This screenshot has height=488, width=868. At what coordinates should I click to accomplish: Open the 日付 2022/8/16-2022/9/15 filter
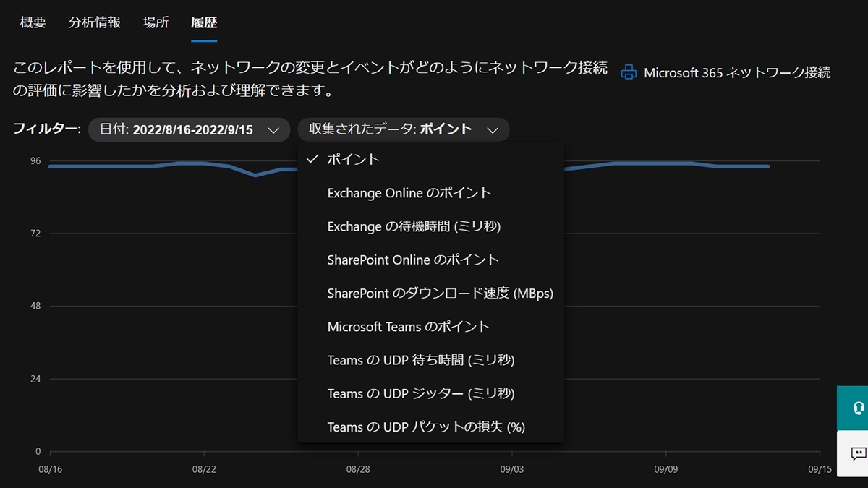[x=189, y=130]
